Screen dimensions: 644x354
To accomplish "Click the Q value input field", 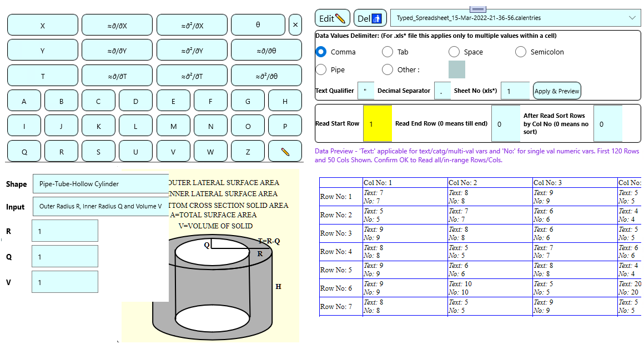I will tap(65, 256).
